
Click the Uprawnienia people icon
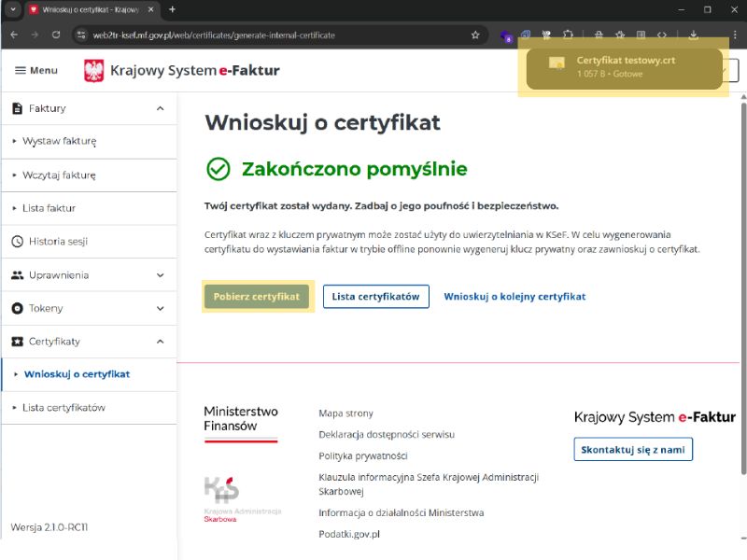click(17, 275)
